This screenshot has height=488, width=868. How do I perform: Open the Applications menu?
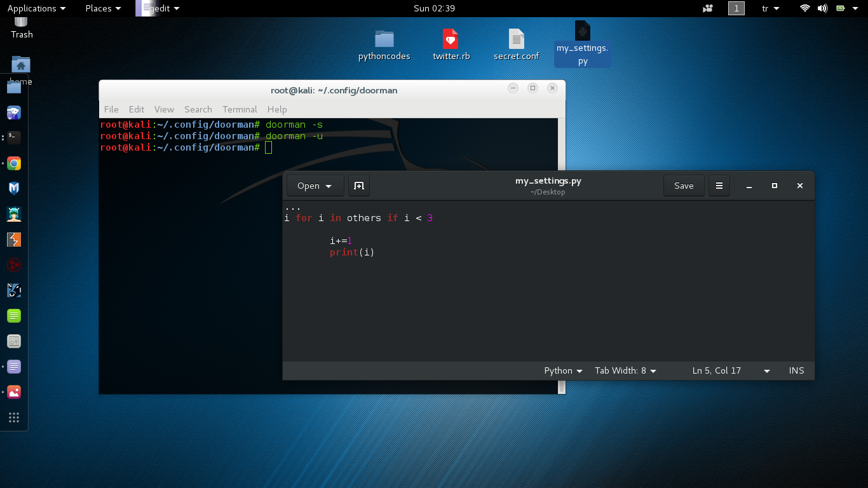tap(36, 8)
